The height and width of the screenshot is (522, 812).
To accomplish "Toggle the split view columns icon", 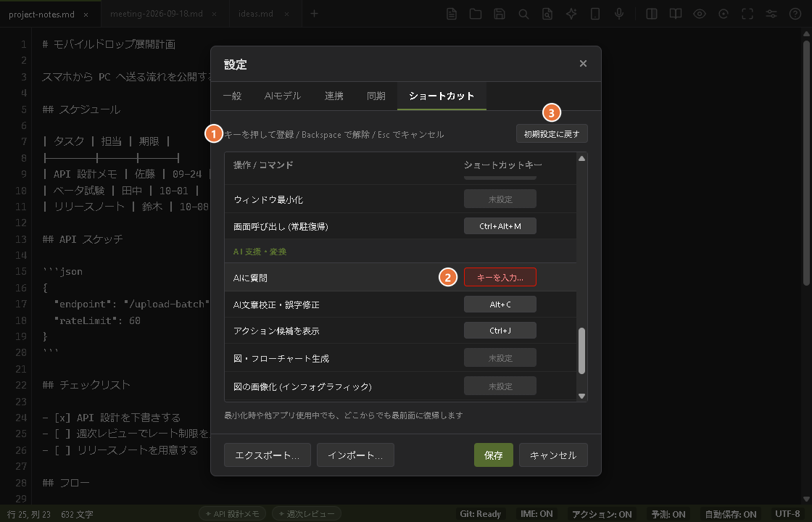I will (x=652, y=14).
